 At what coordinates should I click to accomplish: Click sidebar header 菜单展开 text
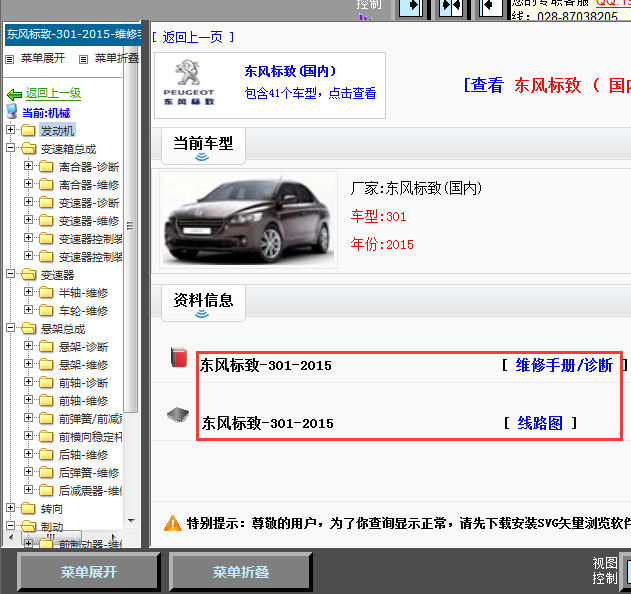(x=43, y=58)
